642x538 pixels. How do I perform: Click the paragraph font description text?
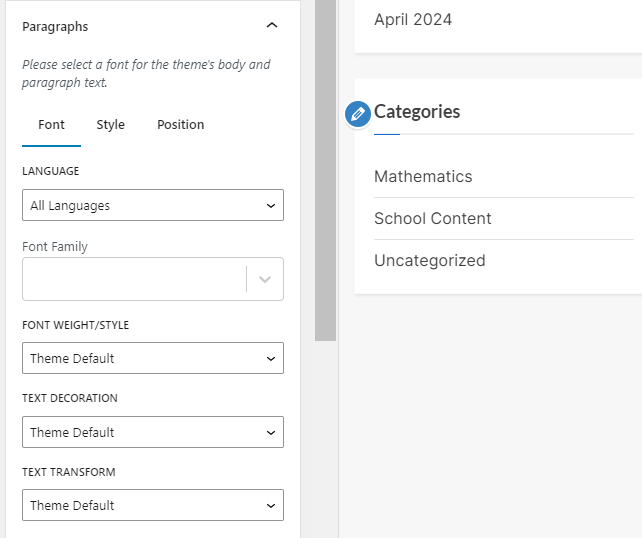click(146, 73)
